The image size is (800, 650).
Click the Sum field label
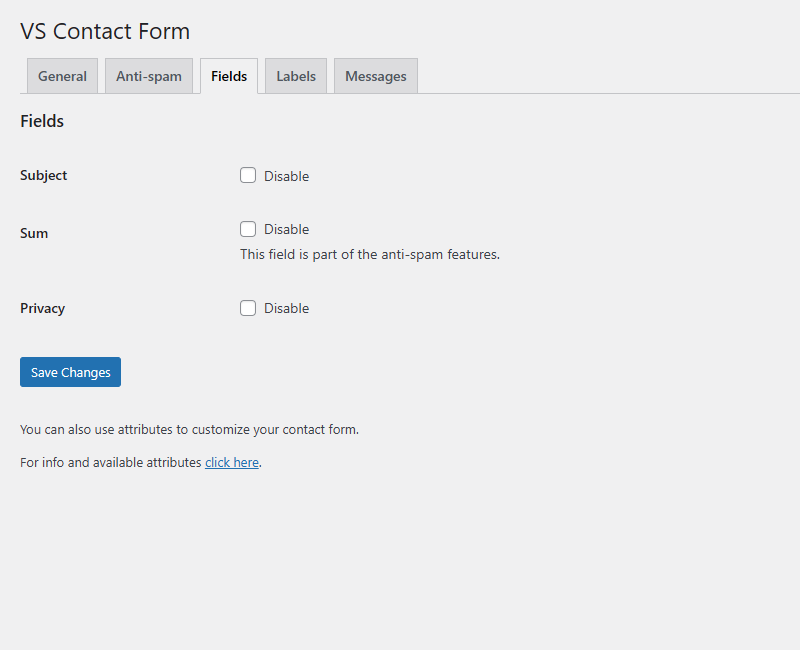[33, 233]
